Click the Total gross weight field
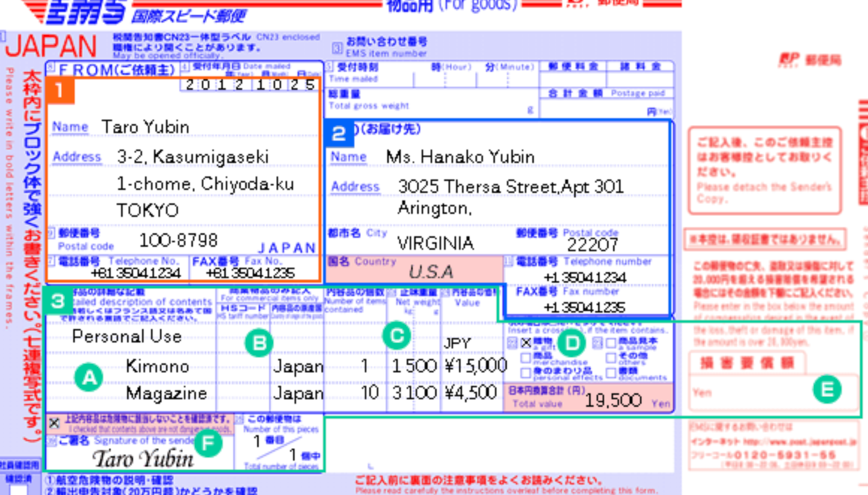Image resolution: width=868 pixels, height=495 pixels. tap(432, 102)
